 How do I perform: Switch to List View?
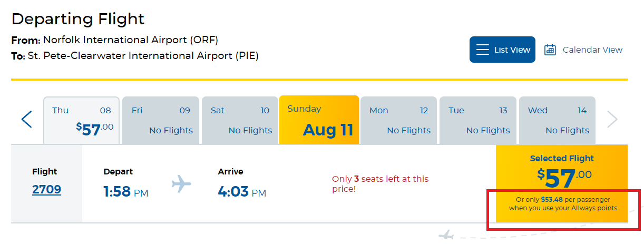coord(502,50)
